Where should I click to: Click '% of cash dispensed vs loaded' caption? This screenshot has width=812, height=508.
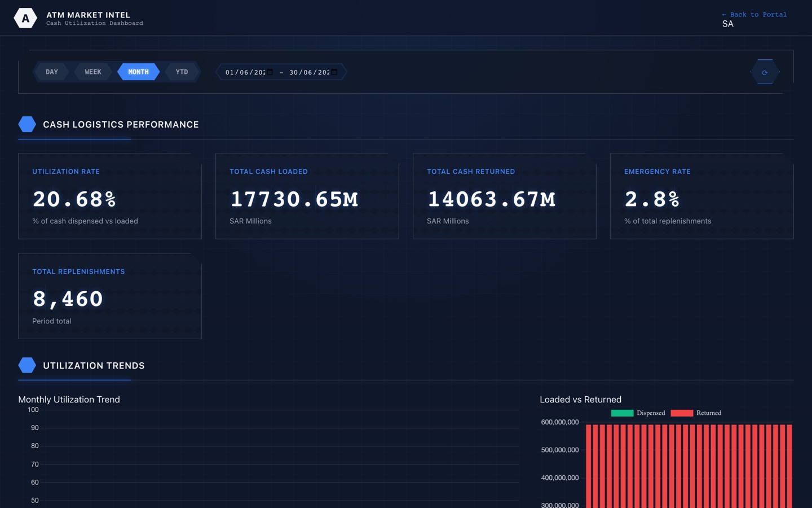(x=85, y=221)
